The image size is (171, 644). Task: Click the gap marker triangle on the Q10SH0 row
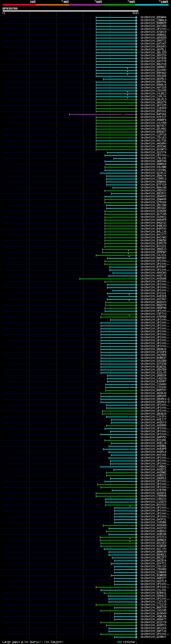(127, 71)
